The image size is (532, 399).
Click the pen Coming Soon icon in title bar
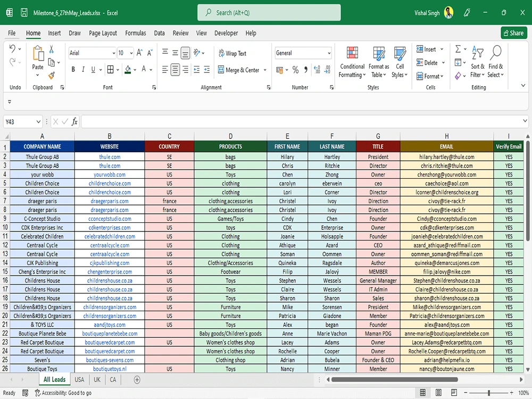click(467, 13)
